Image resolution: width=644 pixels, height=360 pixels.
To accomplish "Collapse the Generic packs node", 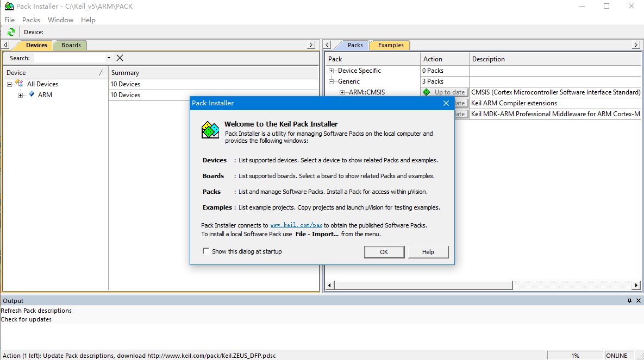I will click(x=331, y=81).
